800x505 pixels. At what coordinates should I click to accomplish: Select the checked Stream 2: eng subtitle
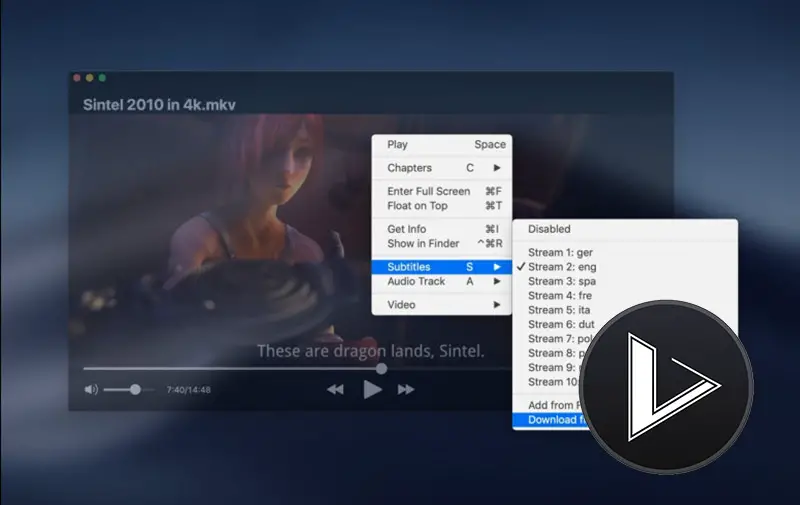pos(625,267)
